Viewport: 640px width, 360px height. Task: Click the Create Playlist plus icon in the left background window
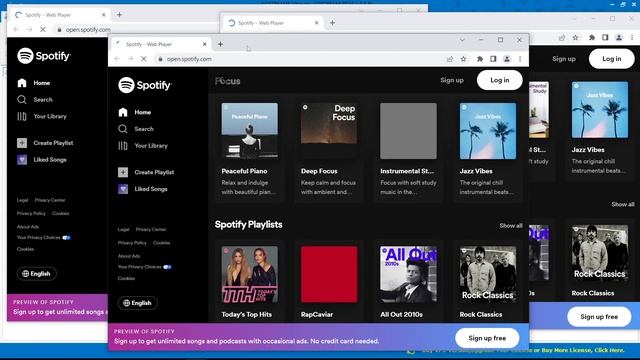pyautogui.click(x=22, y=143)
